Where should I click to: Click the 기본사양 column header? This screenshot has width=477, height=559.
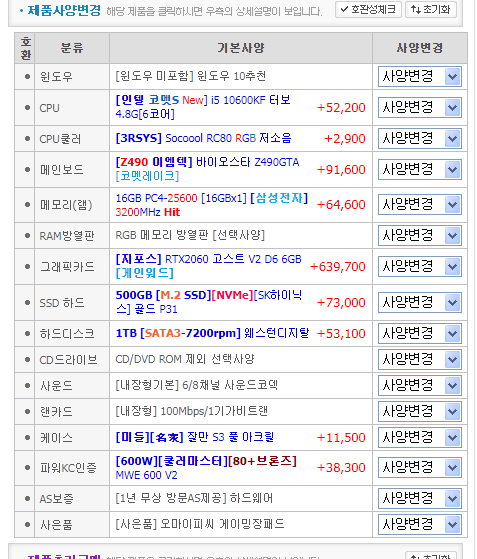pyautogui.click(x=241, y=48)
